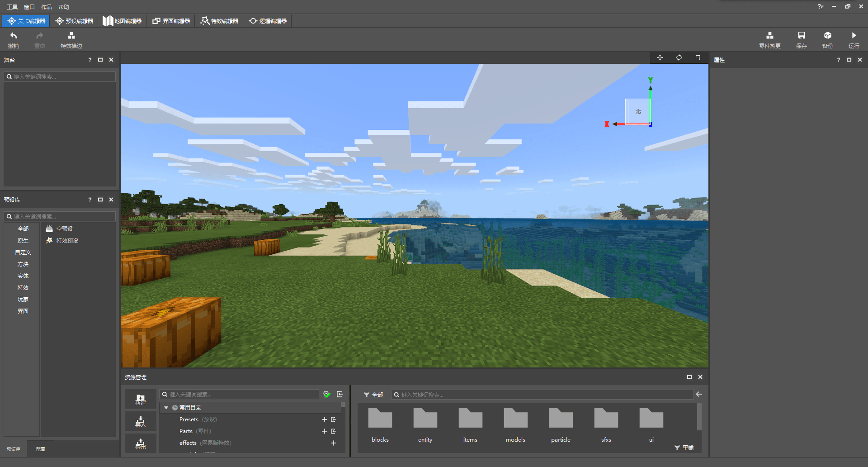The width and height of the screenshot is (868, 467).
Task: Click the 舞台 panel search field
Action: pos(60,77)
